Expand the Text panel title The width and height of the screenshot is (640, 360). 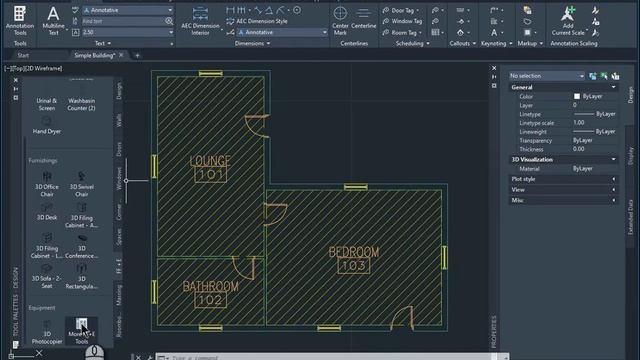[103, 43]
